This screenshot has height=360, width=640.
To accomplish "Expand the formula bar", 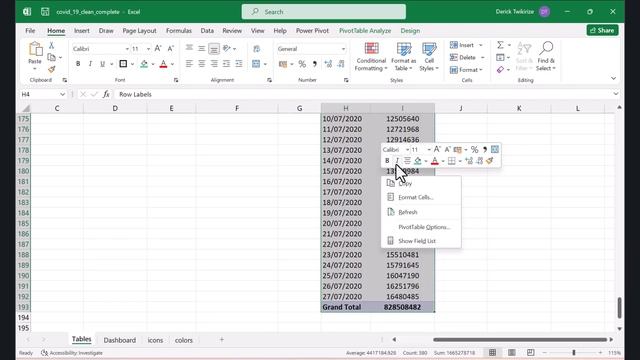I will [x=616, y=94].
